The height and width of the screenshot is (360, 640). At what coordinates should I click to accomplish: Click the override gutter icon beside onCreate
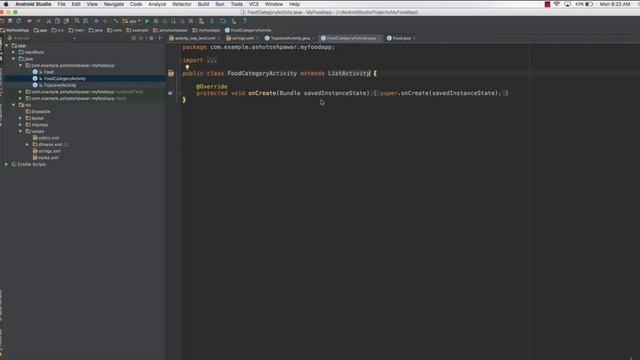tap(170, 93)
